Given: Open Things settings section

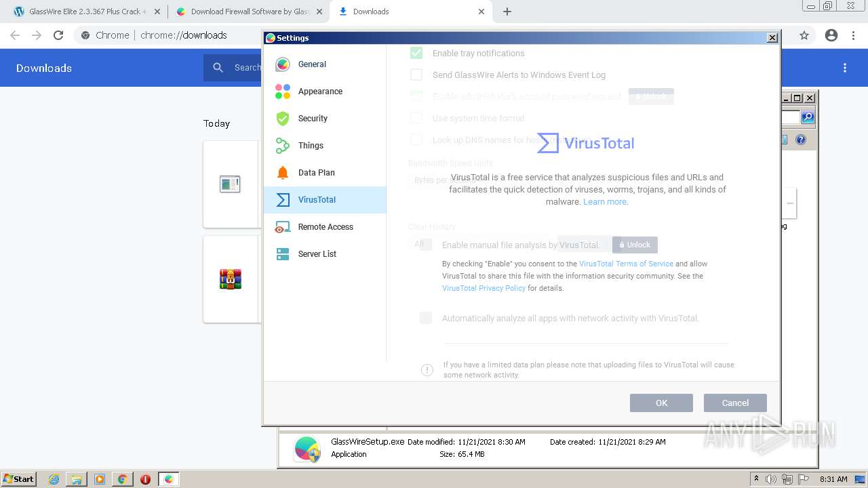Looking at the screenshot, I should click(325, 146).
